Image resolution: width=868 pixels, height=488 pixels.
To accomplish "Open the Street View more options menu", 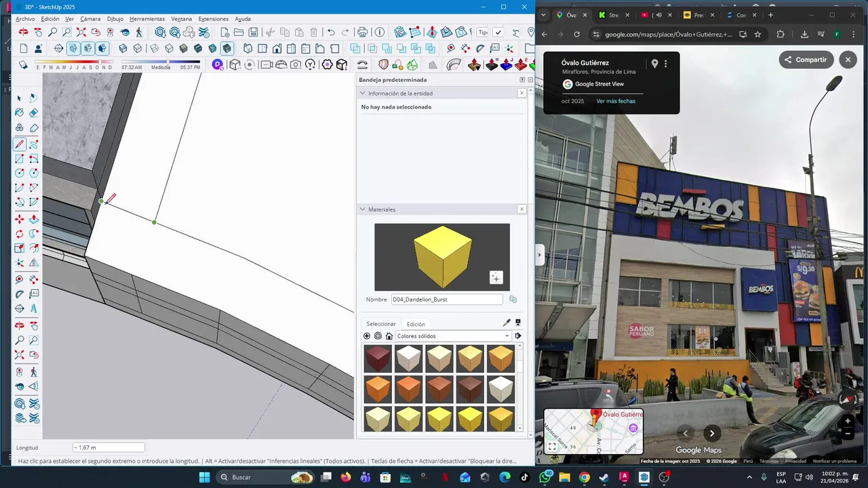I will point(666,64).
